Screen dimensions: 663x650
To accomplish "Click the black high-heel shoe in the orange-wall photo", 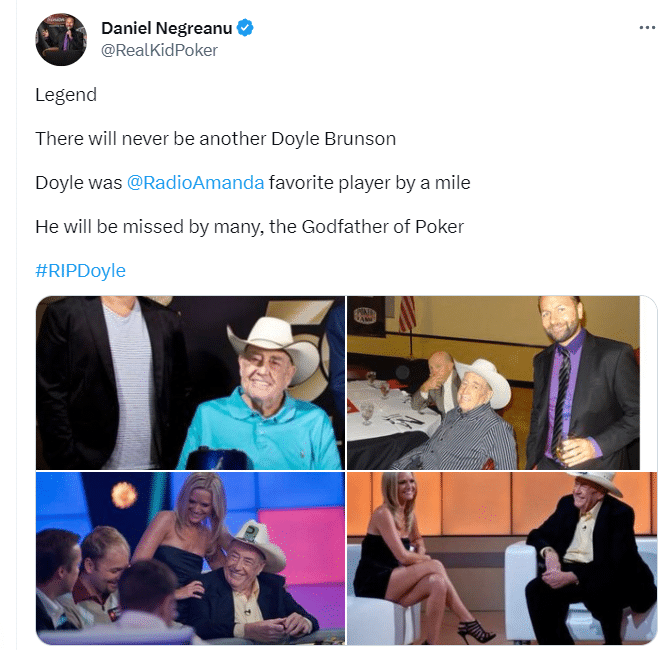I will tap(476, 630).
